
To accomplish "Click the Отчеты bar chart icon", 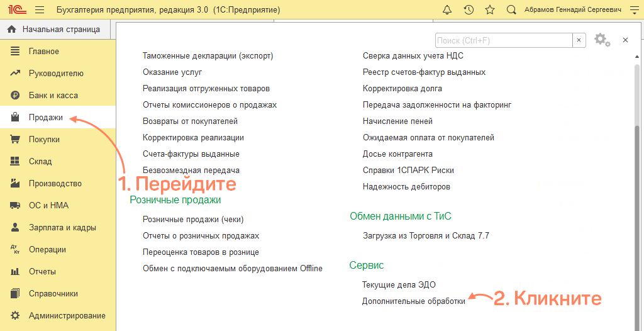I will [15, 271].
